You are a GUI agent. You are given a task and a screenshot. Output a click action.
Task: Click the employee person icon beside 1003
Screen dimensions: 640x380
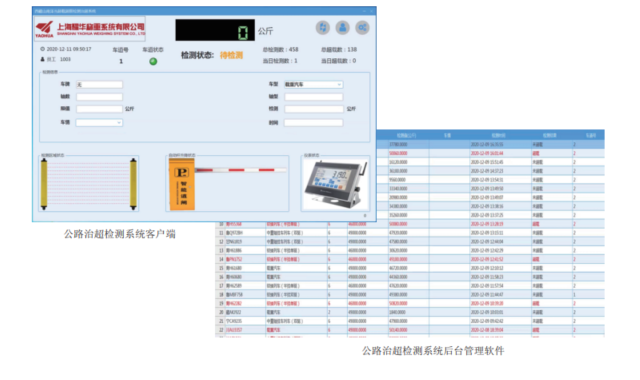click(42, 59)
